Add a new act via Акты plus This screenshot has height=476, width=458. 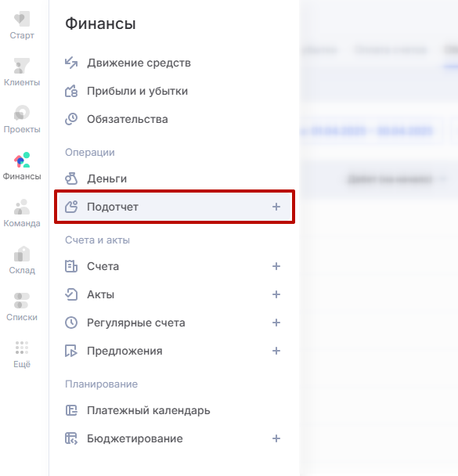276,294
